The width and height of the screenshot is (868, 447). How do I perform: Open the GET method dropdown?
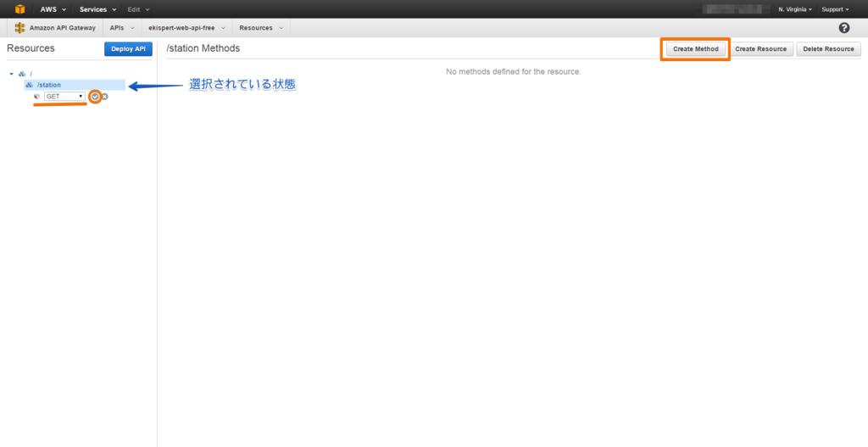tap(64, 97)
